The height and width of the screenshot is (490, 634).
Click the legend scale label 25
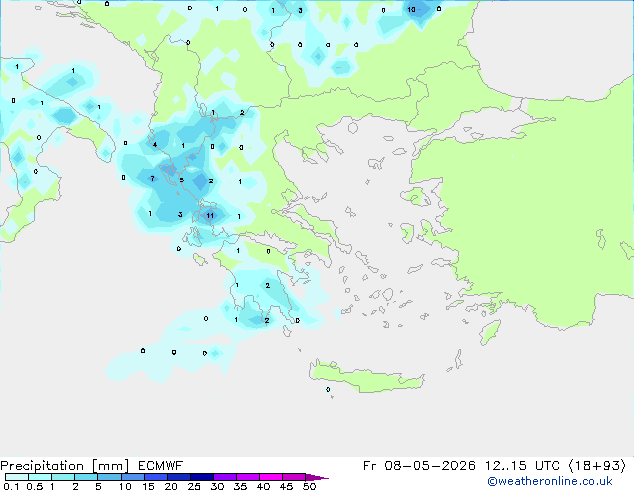click(x=194, y=486)
